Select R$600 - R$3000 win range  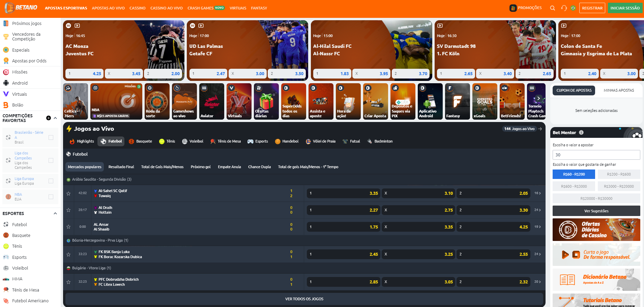click(x=574, y=186)
